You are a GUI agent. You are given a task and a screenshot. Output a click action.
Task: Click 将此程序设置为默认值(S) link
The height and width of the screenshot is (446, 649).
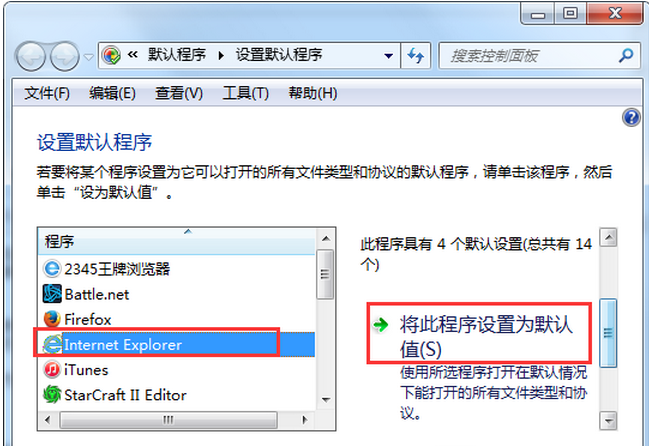click(486, 336)
